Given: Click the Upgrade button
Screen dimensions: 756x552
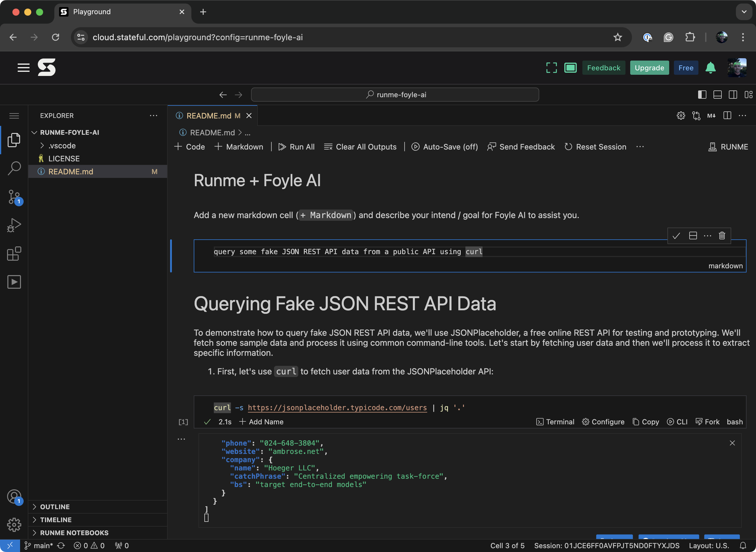Looking at the screenshot, I should tap(649, 68).
